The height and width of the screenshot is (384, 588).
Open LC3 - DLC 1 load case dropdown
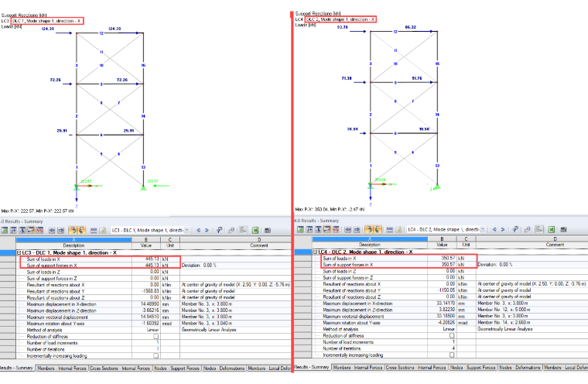pyautogui.click(x=186, y=230)
